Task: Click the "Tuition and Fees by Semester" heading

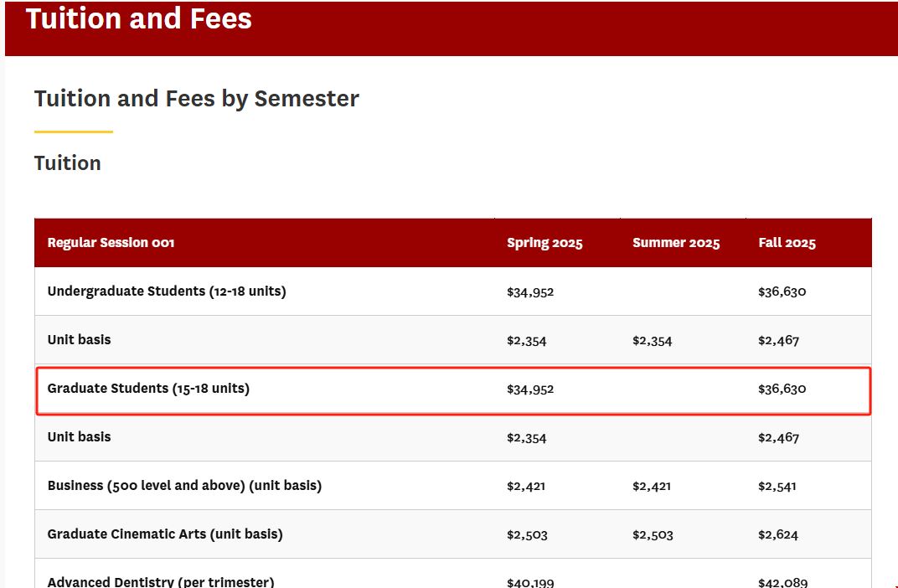Action: (x=197, y=99)
